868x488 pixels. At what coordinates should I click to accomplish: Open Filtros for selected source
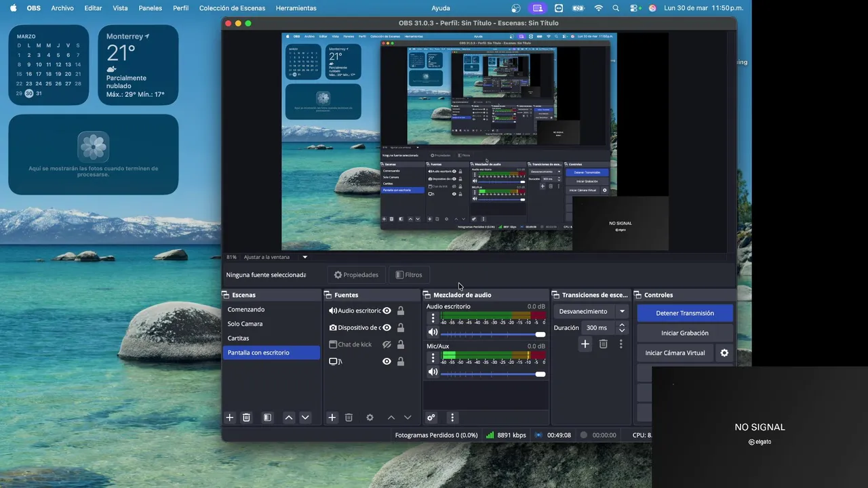tap(409, 274)
